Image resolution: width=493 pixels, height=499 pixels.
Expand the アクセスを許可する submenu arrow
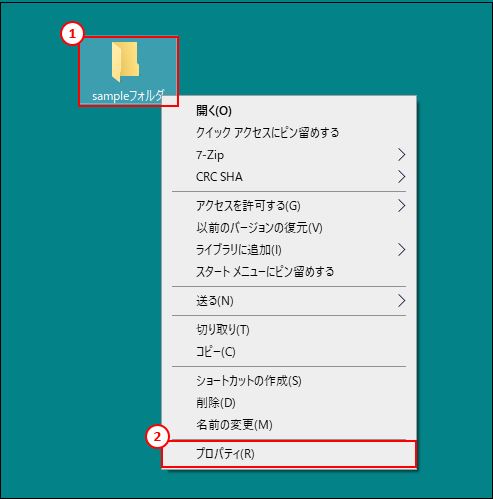click(x=402, y=206)
